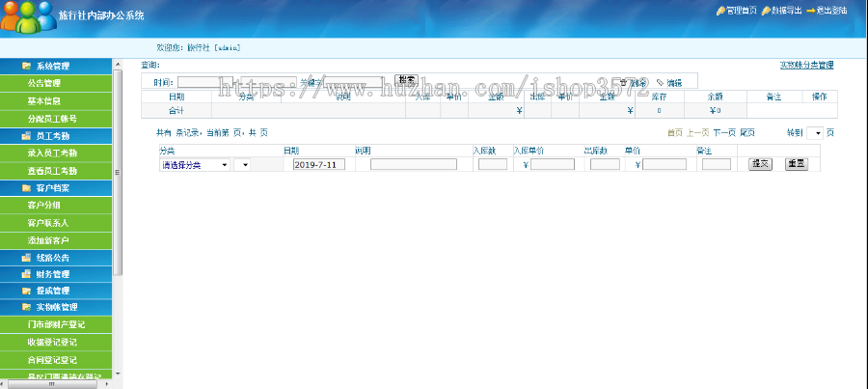Click the 单价 input after 出库数
The height and width of the screenshot is (389, 868).
point(665,164)
